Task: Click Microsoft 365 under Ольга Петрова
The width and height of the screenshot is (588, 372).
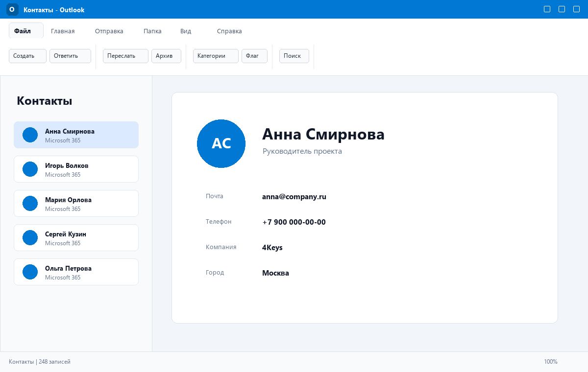Action: click(63, 278)
